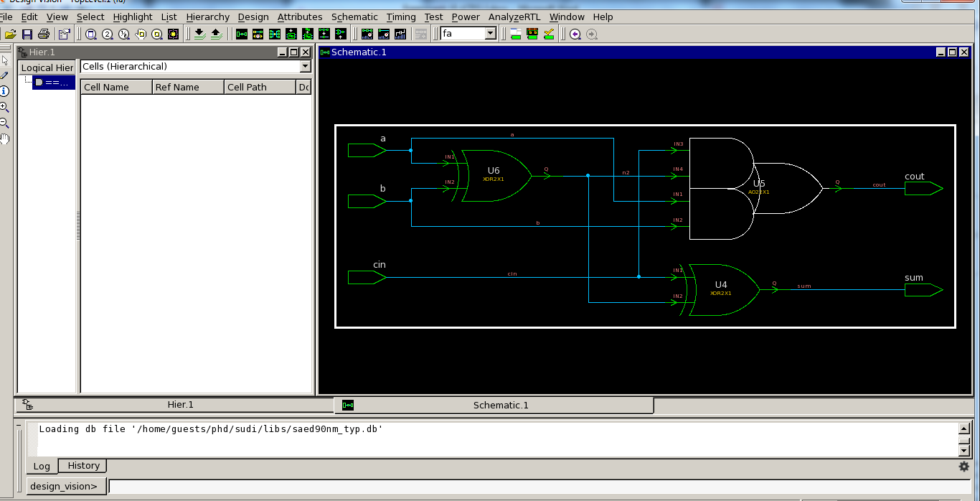Viewport: 980px width, 501px height.
Task: Open the properties toolbar icon beside the printer
Action: (x=65, y=34)
